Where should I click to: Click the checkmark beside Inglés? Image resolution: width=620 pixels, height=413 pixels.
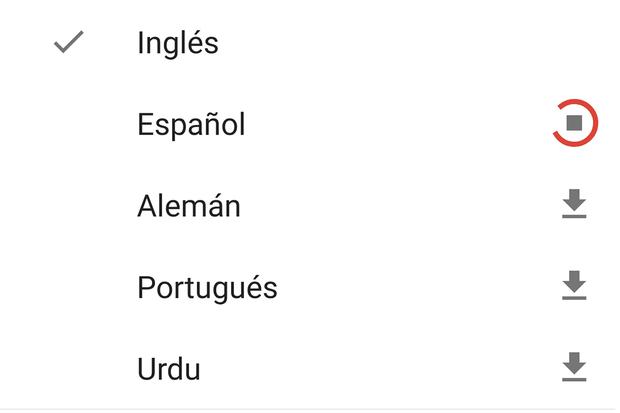pos(67,43)
